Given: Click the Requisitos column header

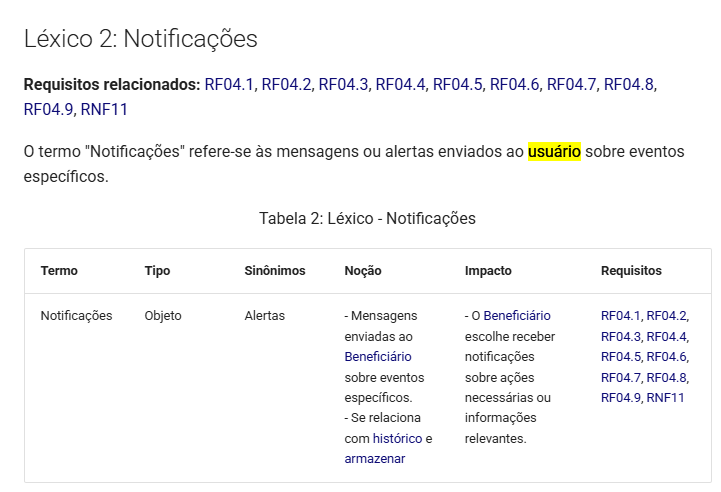Looking at the screenshot, I should [631, 271].
